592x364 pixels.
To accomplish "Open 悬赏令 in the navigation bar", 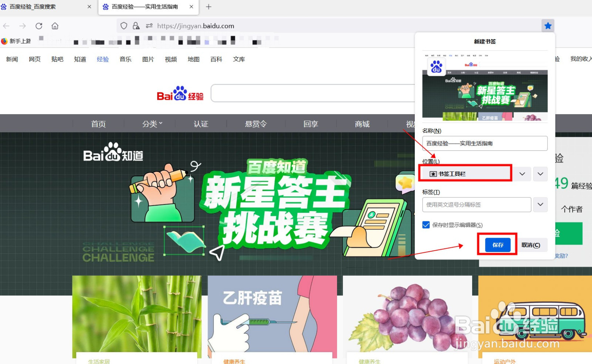I will [x=256, y=124].
